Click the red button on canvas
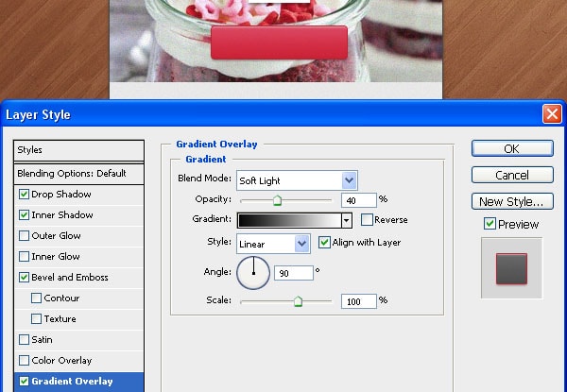This screenshot has height=392, width=567. click(x=279, y=43)
